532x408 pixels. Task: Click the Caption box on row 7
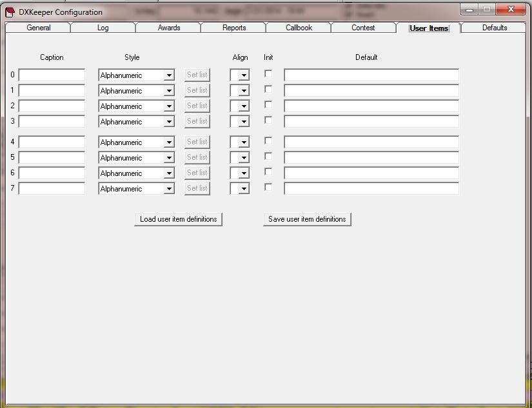pos(52,189)
